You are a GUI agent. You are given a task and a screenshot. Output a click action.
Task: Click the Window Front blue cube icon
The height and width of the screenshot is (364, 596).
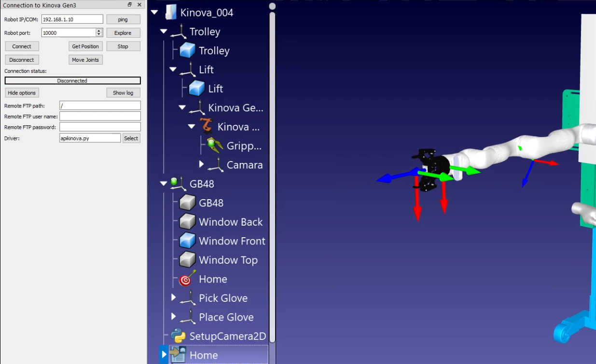coord(187,241)
